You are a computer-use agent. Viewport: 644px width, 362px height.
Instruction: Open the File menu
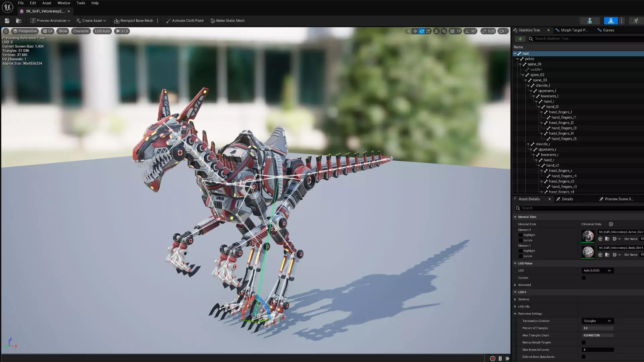pos(21,3)
